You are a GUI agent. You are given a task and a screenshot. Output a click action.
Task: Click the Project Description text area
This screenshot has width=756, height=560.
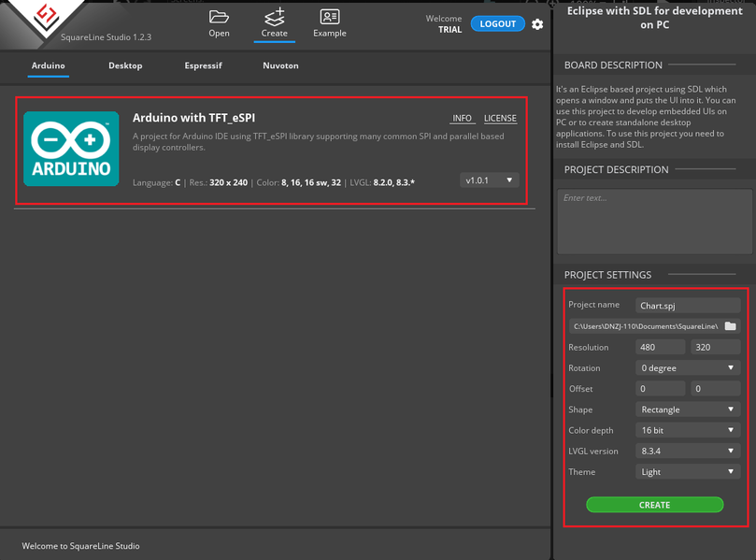tap(654, 221)
